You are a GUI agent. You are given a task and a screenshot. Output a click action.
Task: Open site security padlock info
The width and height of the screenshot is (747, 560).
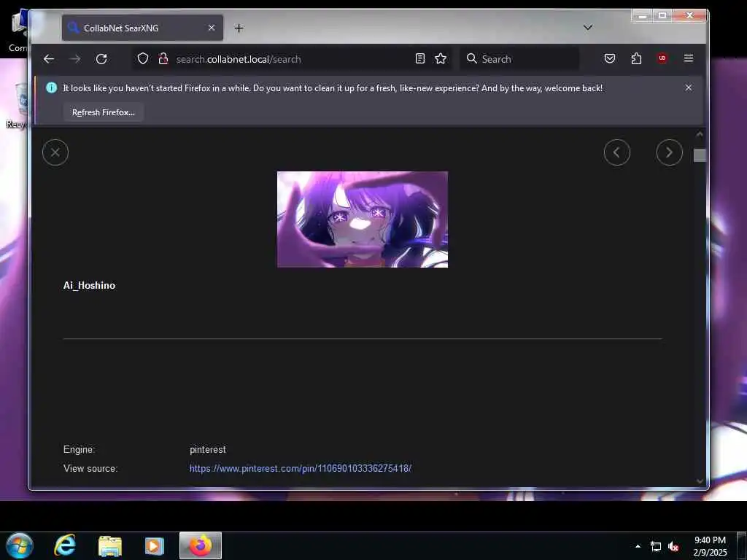163,58
